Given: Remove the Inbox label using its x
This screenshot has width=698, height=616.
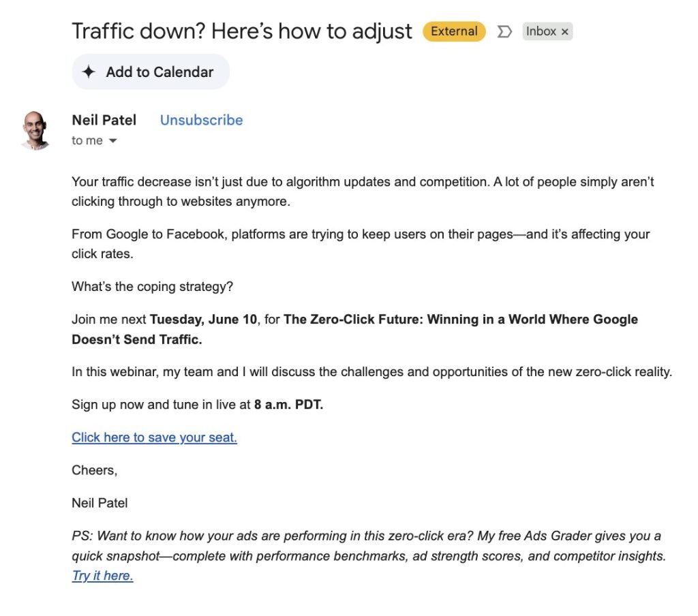Looking at the screenshot, I should click(564, 32).
